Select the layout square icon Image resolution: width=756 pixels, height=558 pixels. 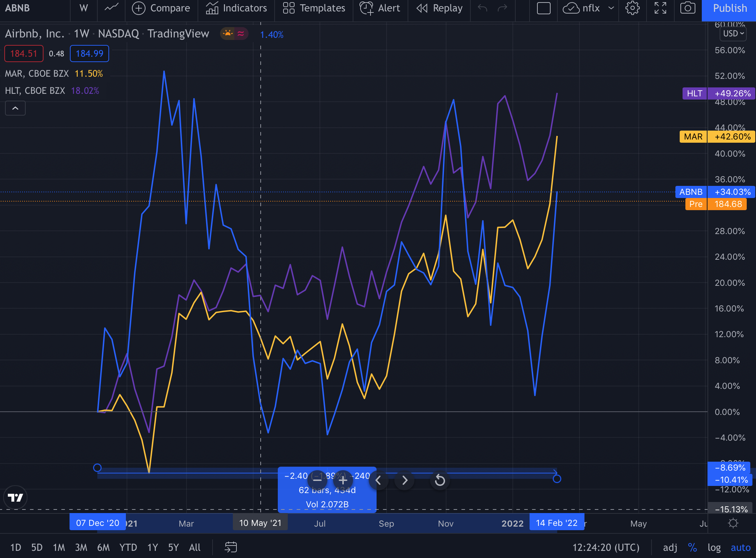click(x=543, y=8)
